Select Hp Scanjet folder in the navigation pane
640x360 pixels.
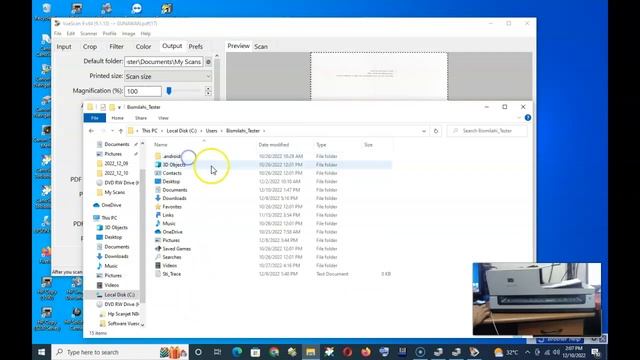coord(123,314)
